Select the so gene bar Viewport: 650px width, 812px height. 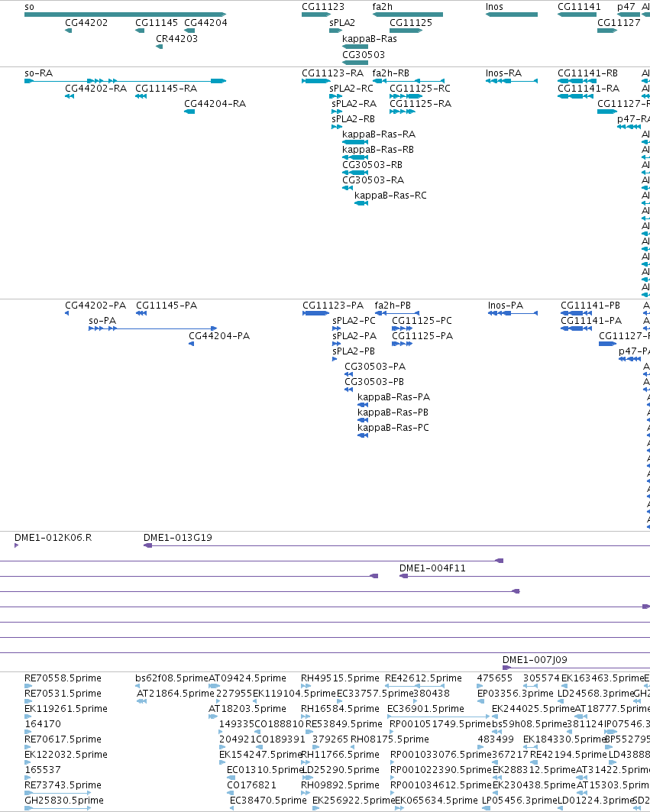[x=125, y=15]
